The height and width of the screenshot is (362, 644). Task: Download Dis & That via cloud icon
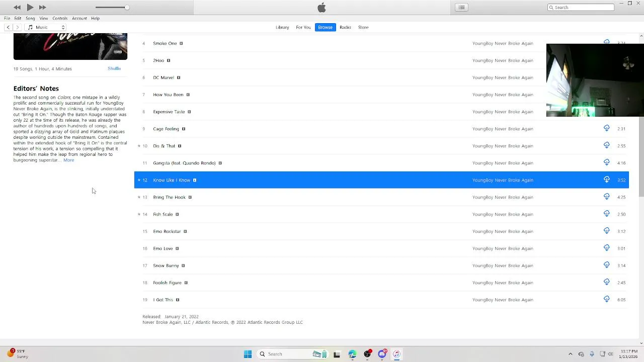606,145
